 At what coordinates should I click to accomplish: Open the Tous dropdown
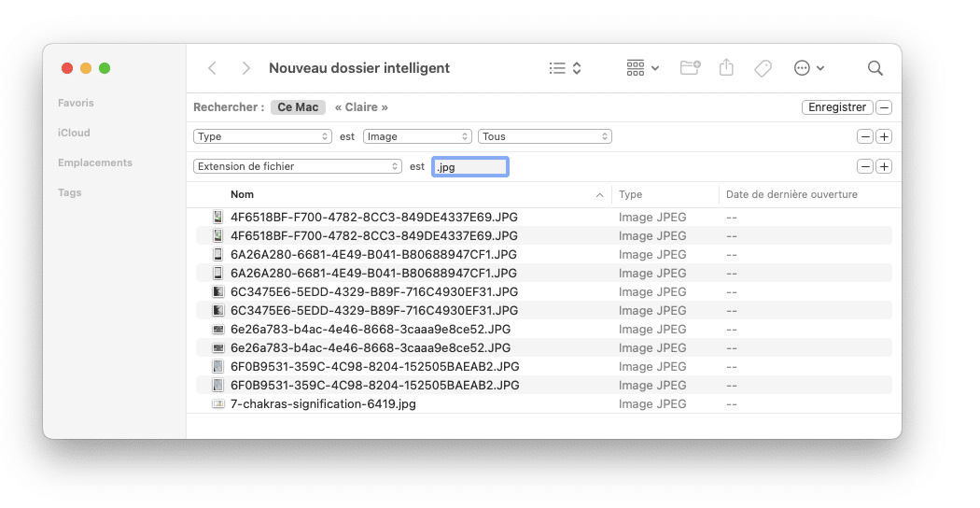(x=544, y=136)
